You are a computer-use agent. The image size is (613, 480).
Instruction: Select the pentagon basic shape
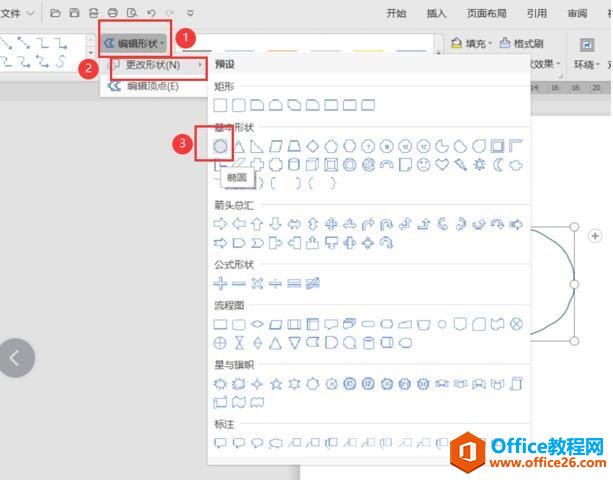pyautogui.click(x=331, y=146)
